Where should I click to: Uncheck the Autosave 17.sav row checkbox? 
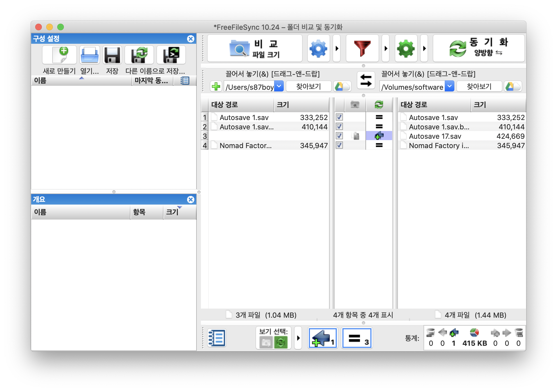(x=339, y=136)
